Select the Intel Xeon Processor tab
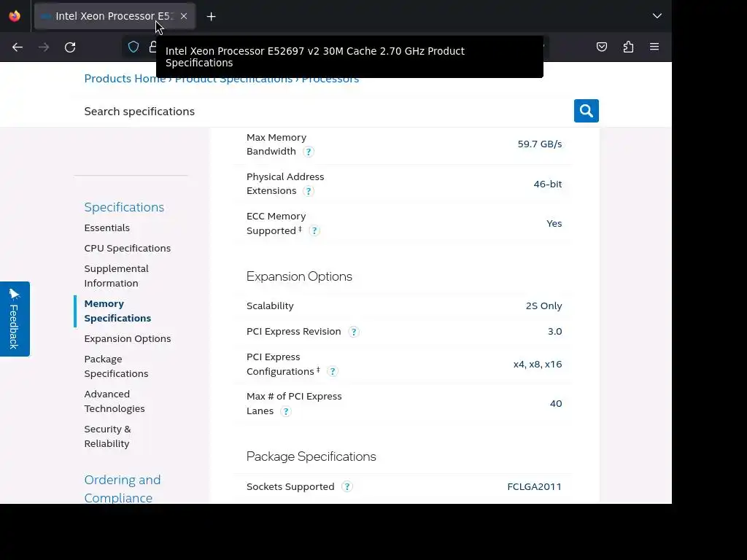Screen dimensions: 747x560 click(x=115, y=16)
